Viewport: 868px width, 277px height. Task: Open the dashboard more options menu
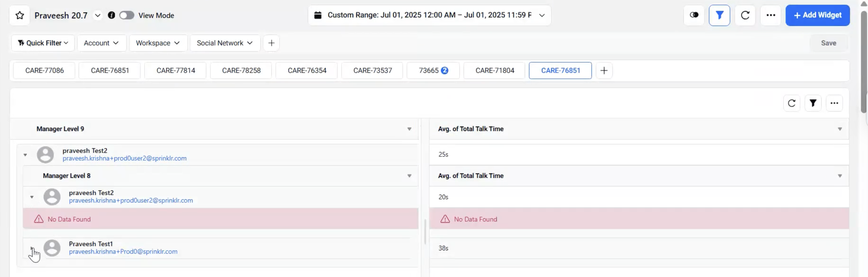[x=771, y=15]
